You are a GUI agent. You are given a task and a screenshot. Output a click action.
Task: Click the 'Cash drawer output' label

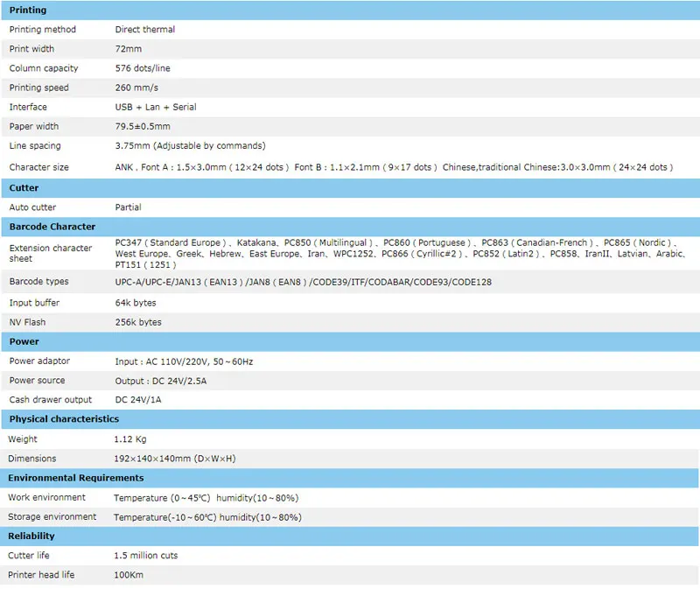coord(51,400)
